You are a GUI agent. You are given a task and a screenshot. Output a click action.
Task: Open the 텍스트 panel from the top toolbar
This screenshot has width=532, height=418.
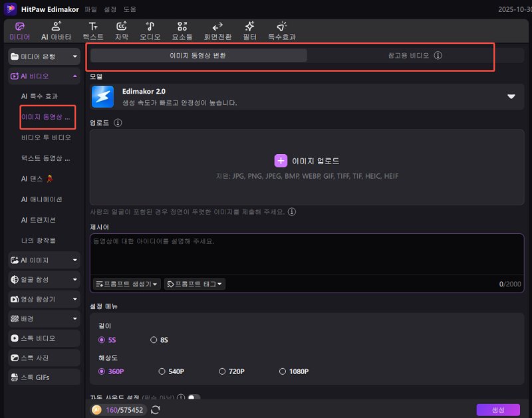click(x=93, y=29)
